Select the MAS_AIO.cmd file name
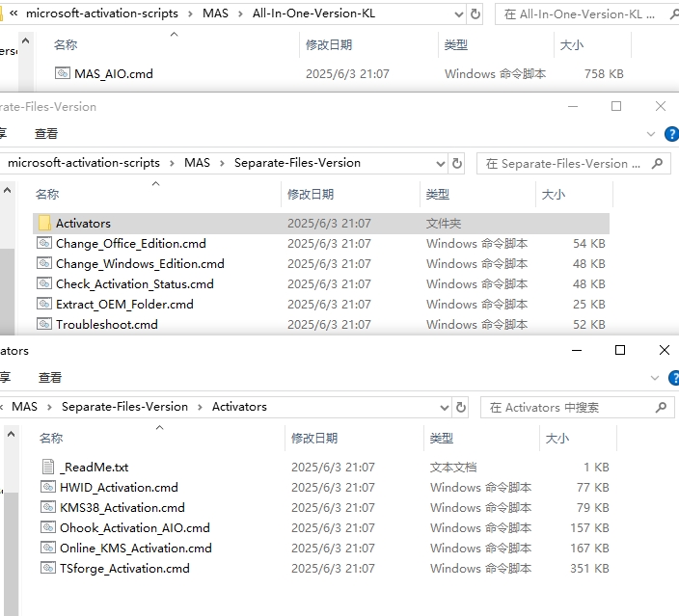This screenshot has height=616, width=679. (114, 74)
